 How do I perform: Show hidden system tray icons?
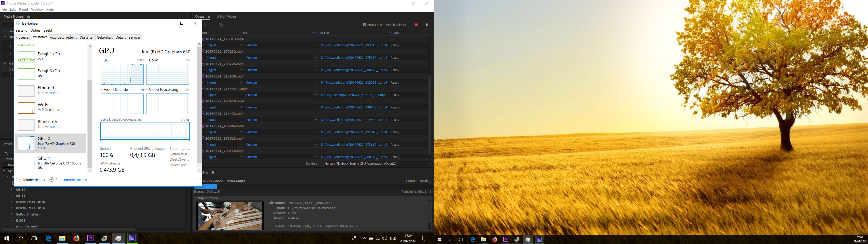tap(364, 238)
